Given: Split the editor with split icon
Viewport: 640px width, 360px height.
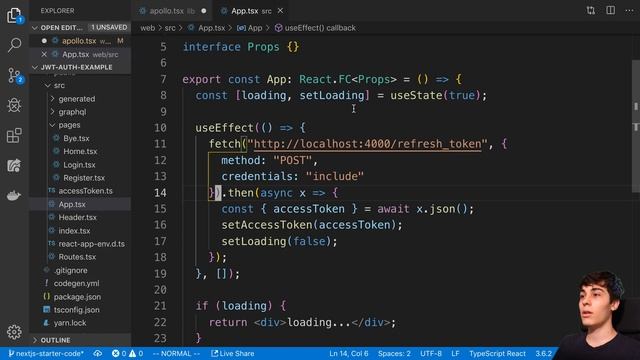Looking at the screenshot, I should 610,11.
